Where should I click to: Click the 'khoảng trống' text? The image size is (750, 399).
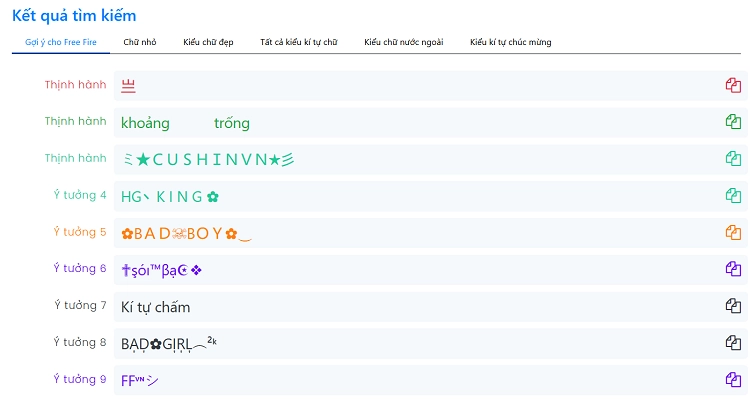185,123
